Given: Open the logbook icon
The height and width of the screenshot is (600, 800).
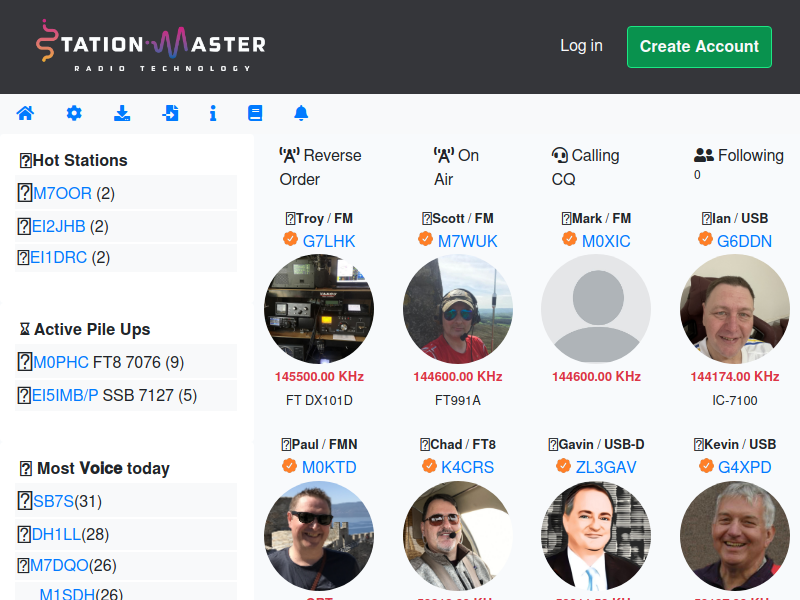Looking at the screenshot, I should (x=255, y=113).
